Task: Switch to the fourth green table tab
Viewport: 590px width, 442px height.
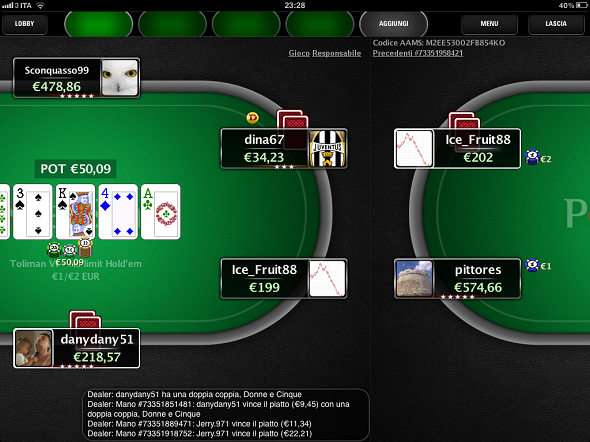Action: click(x=320, y=24)
